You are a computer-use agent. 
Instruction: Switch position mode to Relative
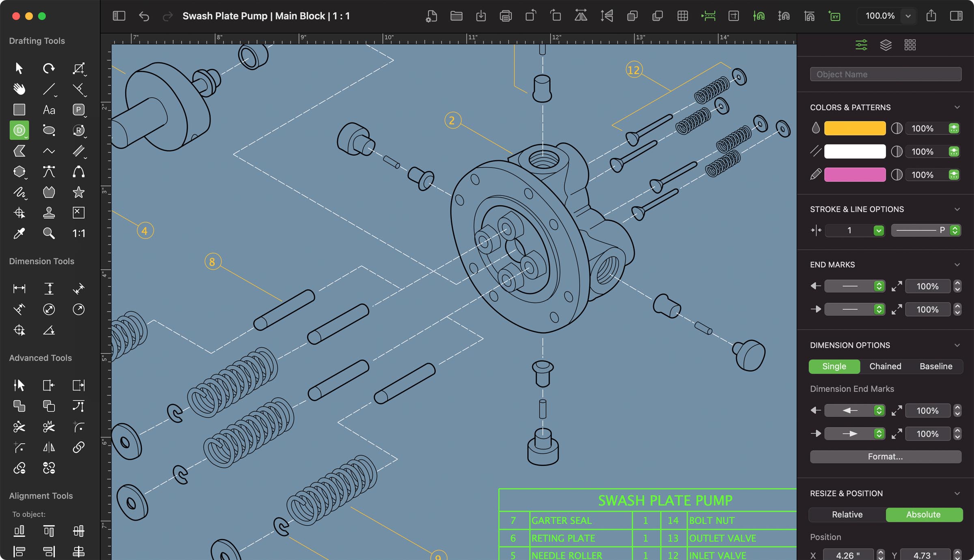(847, 514)
